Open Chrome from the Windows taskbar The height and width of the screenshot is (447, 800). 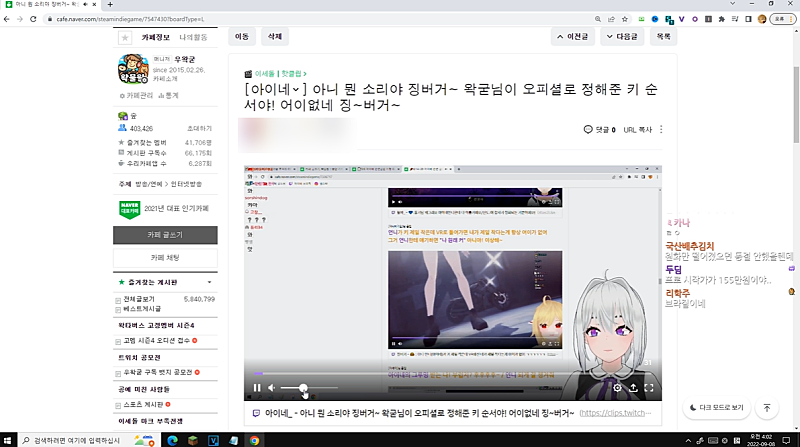tap(255, 439)
